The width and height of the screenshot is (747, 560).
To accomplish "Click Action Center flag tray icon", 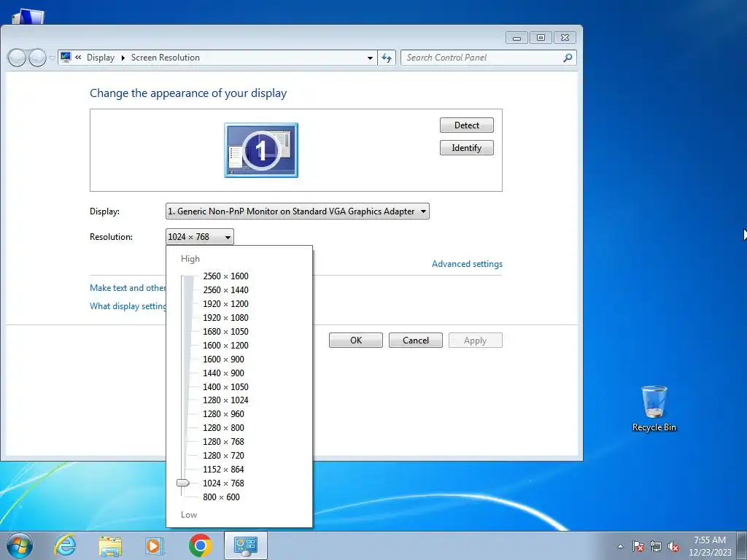I will click(x=638, y=546).
